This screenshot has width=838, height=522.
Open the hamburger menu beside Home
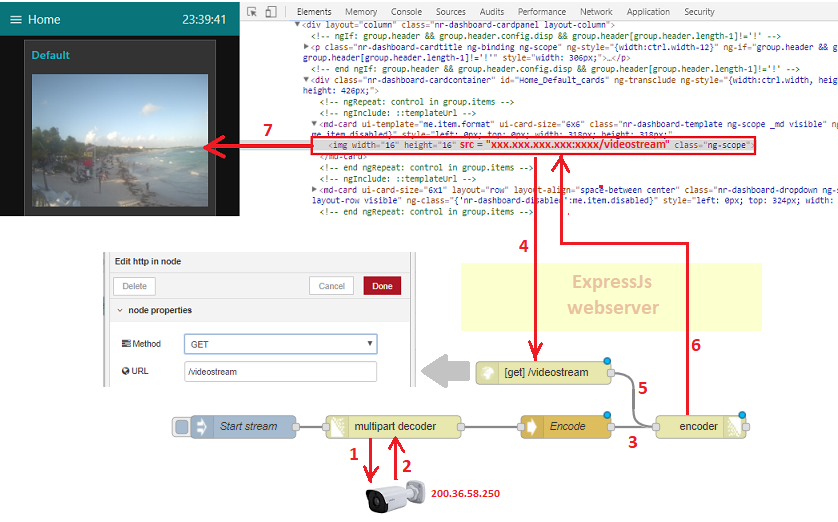(16, 20)
